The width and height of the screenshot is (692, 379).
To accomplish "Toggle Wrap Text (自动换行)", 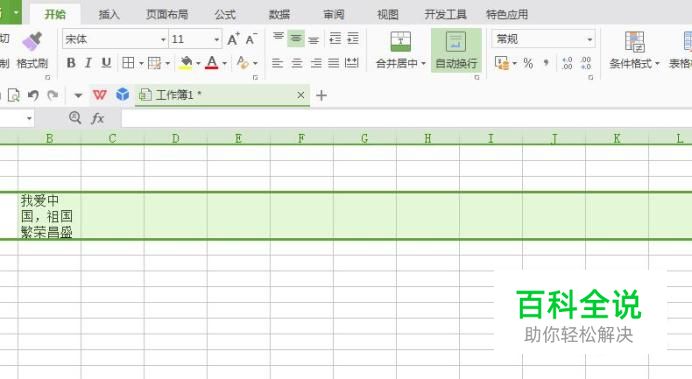I will 456,50.
